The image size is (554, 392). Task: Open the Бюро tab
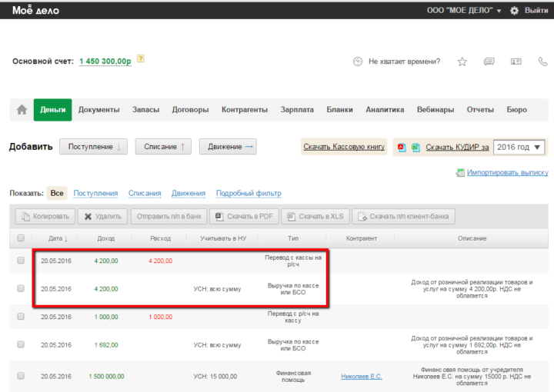click(x=516, y=110)
